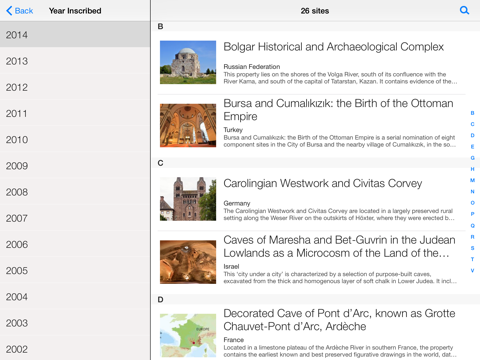Open Caves of Maresha and Bet-Guvrin title
This screenshot has height=360, width=480.
339,246
